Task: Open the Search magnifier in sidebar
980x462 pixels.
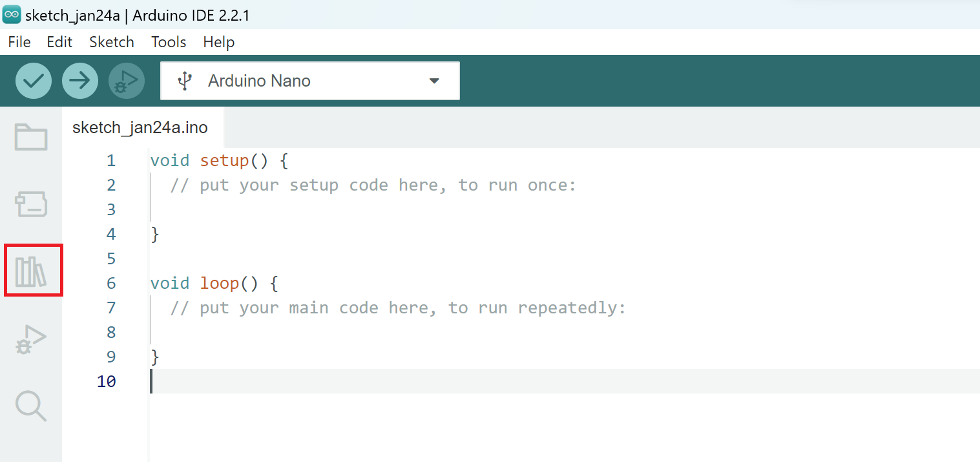Action: pyautogui.click(x=31, y=406)
